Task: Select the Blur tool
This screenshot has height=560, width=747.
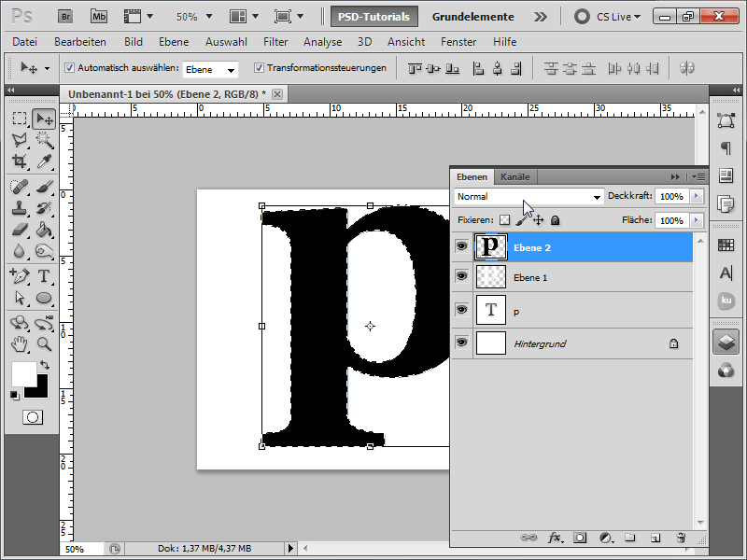Action: pos(20,251)
